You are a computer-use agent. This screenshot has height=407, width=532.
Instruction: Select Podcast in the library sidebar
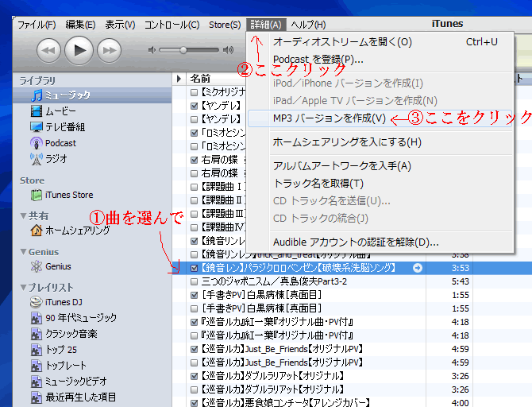point(60,143)
